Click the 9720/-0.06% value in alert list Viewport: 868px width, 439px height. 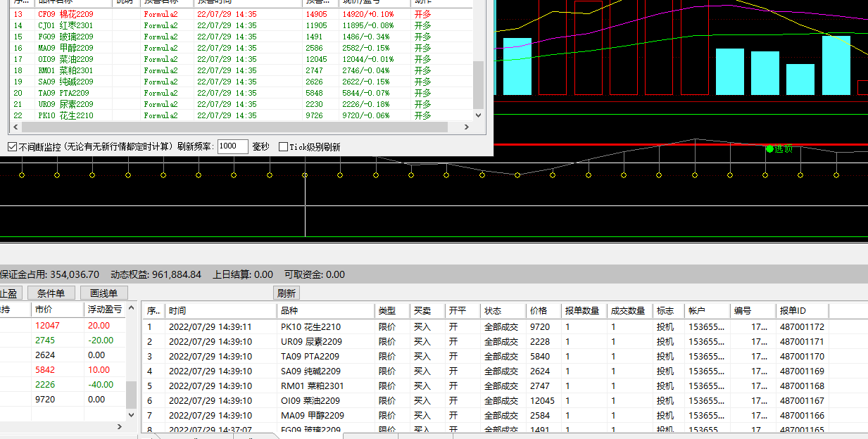click(366, 115)
